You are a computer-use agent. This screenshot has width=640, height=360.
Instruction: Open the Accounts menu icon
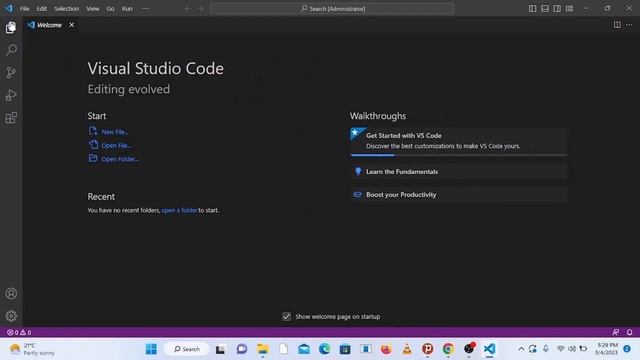(x=11, y=293)
